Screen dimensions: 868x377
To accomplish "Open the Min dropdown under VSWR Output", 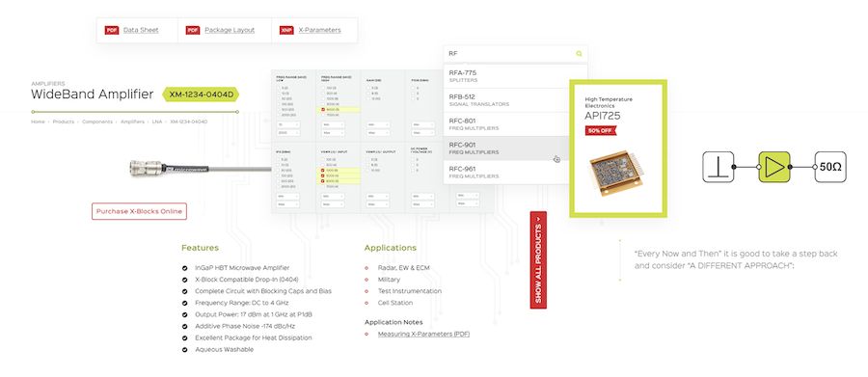I will [378, 196].
